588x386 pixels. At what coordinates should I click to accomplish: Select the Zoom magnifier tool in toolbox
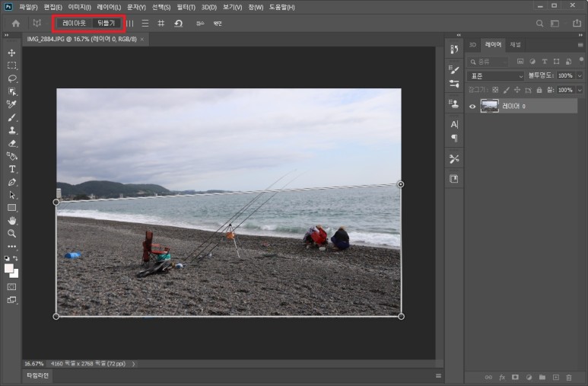tap(11, 234)
